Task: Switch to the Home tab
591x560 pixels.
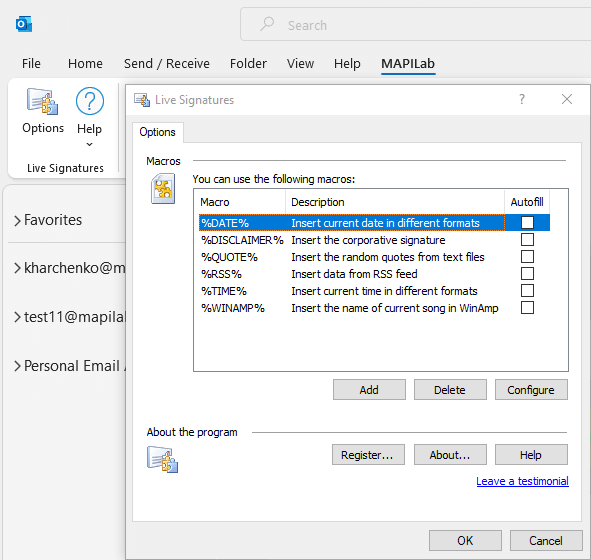Action: click(x=85, y=63)
